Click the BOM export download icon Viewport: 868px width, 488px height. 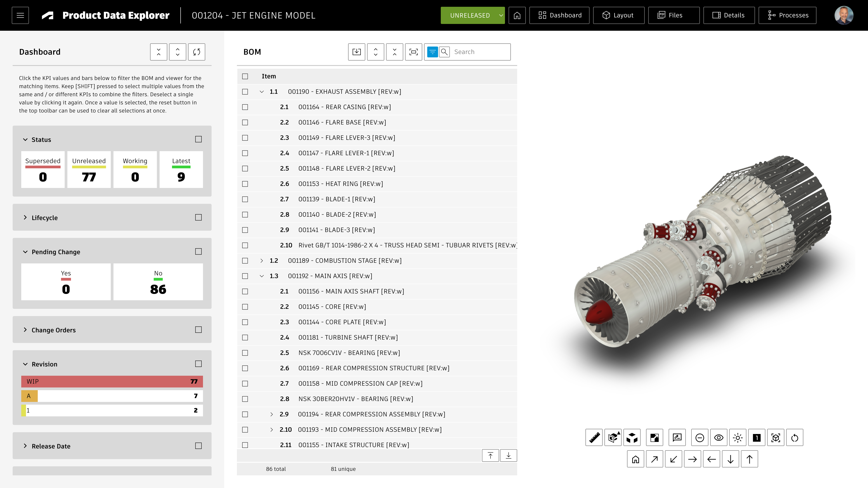click(356, 52)
